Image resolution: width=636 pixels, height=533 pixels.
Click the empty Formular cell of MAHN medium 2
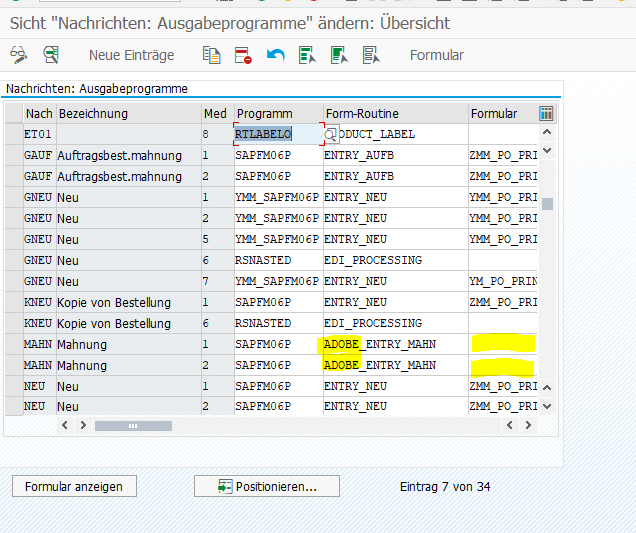[x=503, y=365]
